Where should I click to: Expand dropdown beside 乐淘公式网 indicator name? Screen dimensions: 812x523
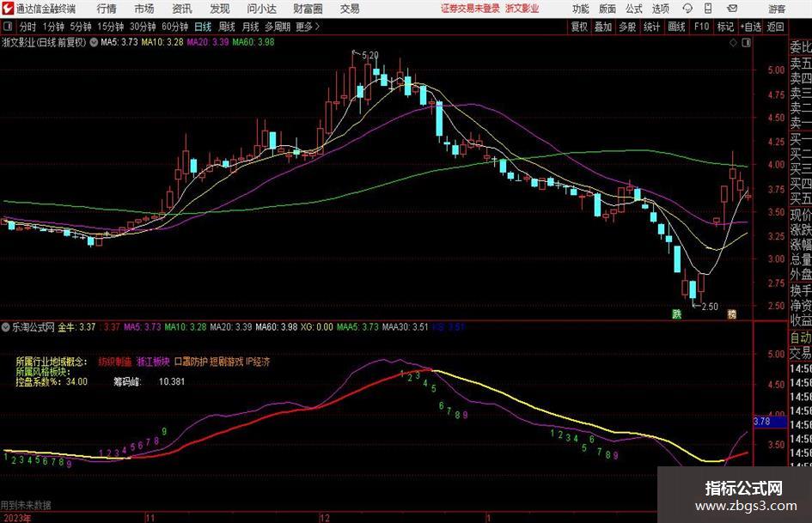click(x=6, y=327)
